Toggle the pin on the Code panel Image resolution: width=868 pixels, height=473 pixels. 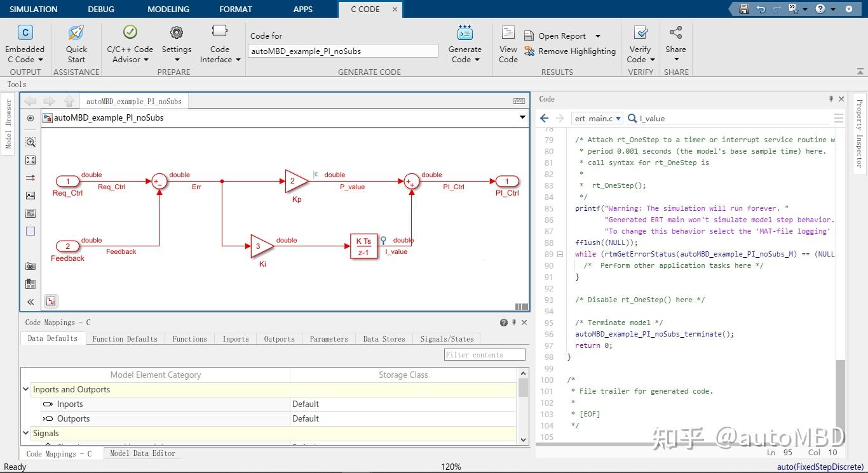[x=831, y=99]
